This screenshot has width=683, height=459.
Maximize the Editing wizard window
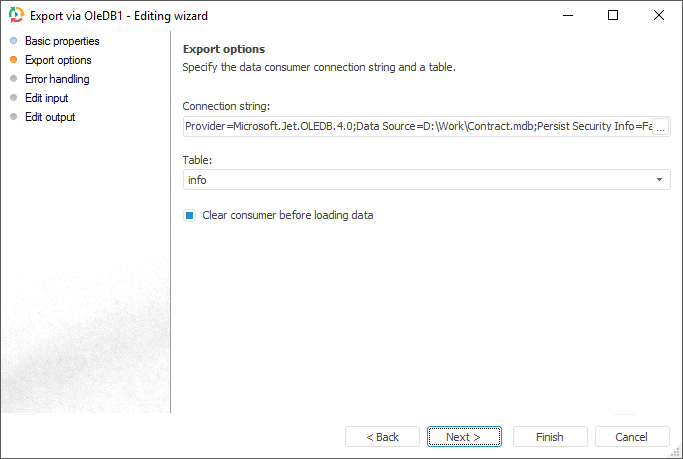click(x=613, y=16)
